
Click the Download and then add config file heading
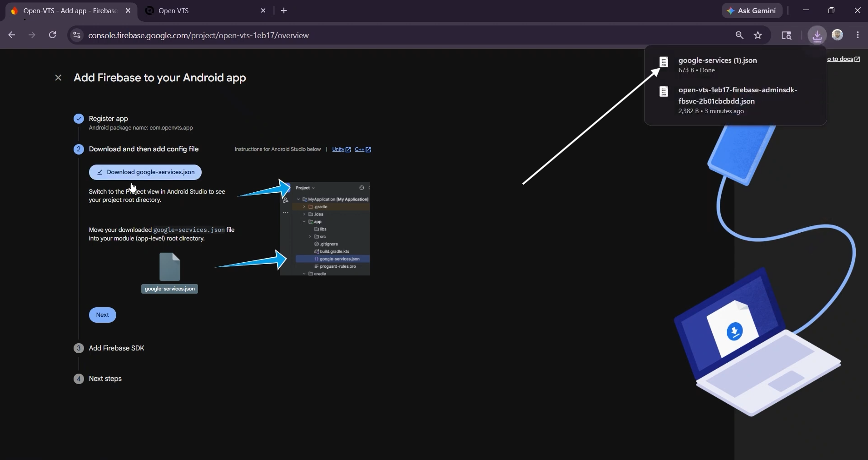pyautogui.click(x=144, y=149)
